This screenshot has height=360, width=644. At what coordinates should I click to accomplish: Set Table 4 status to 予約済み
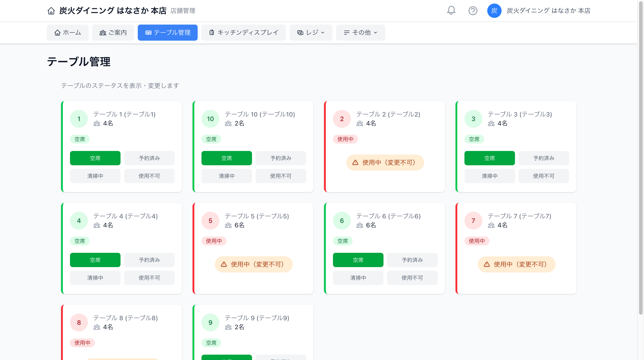[x=149, y=260]
